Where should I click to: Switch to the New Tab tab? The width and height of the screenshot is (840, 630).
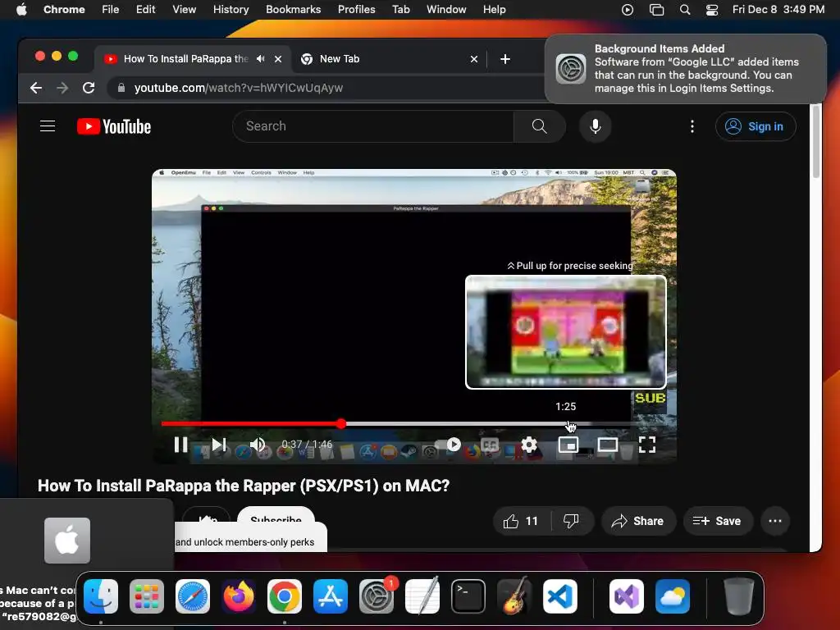coord(389,59)
